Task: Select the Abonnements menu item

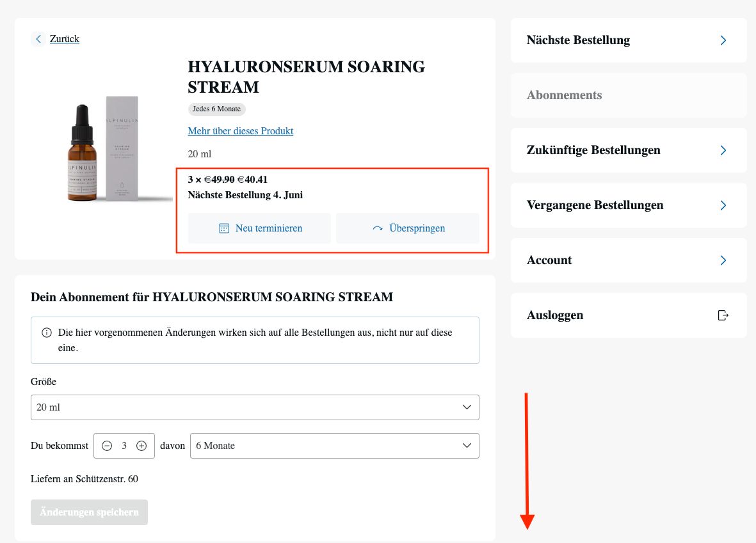Action: coord(564,95)
